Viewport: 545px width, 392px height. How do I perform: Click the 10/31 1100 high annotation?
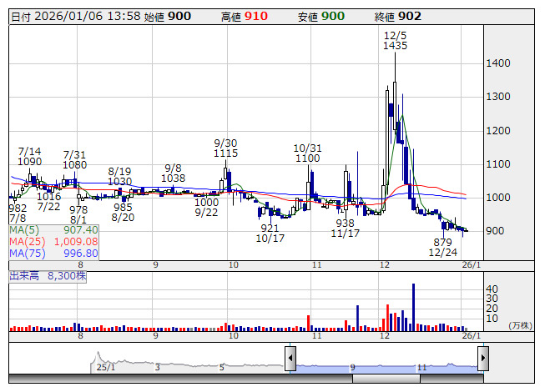(x=306, y=153)
